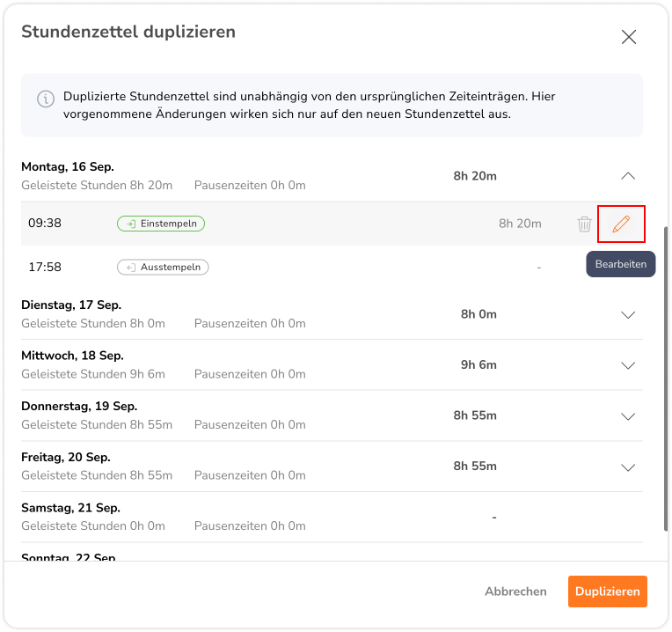Screen dimensions: 672x632
Task: Click the info icon in the notice banner
Action: [45, 99]
